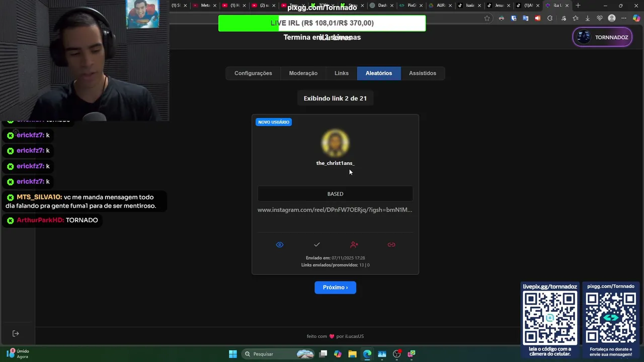This screenshot has width=644, height=362.
Task: Click the pixgg.com/Tornnado QR code
Action: pos(611,318)
